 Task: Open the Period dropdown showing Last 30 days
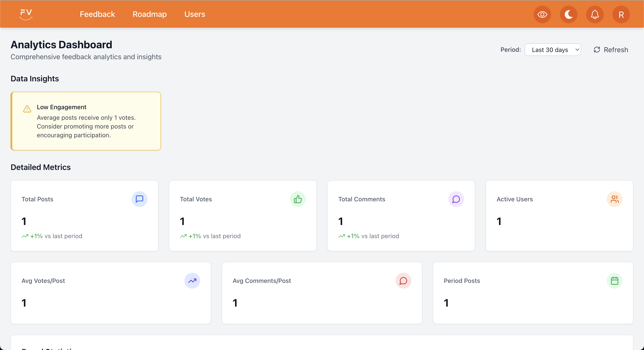pyautogui.click(x=552, y=50)
